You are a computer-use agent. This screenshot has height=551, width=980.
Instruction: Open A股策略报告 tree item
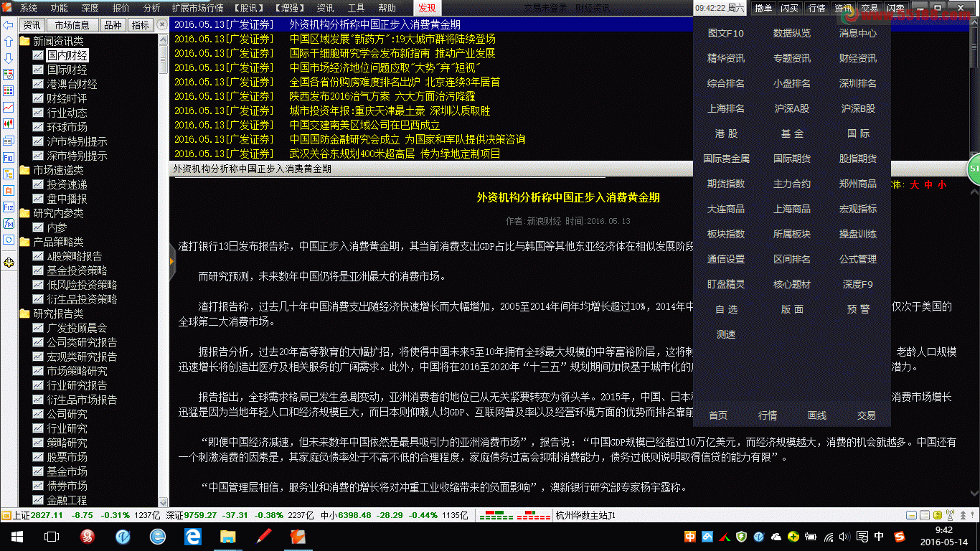pyautogui.click(x=74, y=256)
